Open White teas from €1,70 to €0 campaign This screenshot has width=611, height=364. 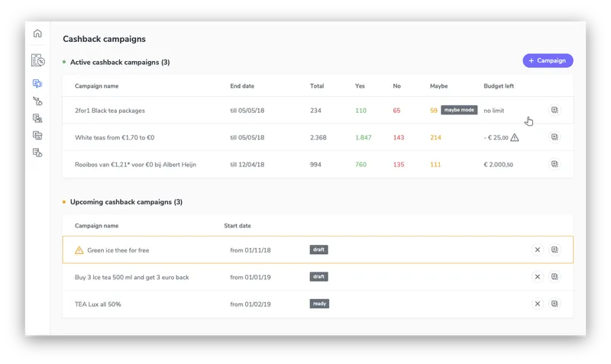click(115, 137)
